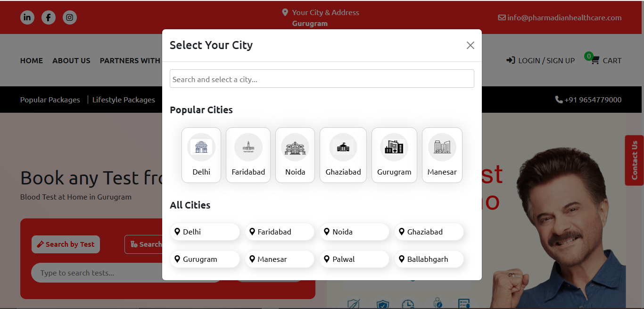The width and height of the screenshot is (644, 309).
Task: Click Login / Sign Up link
Action: (541, 60)
